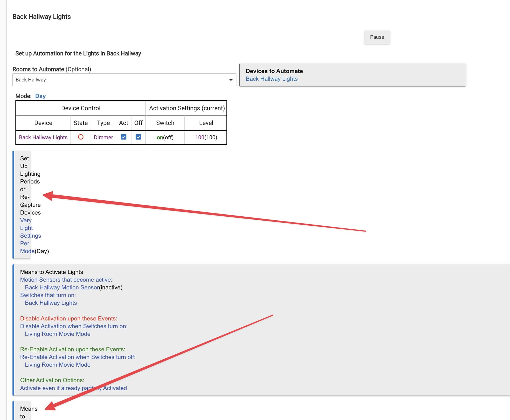The image size is (510, 420).
Task: Select Back Hallway Motion Sensor link
Action: 62,287
